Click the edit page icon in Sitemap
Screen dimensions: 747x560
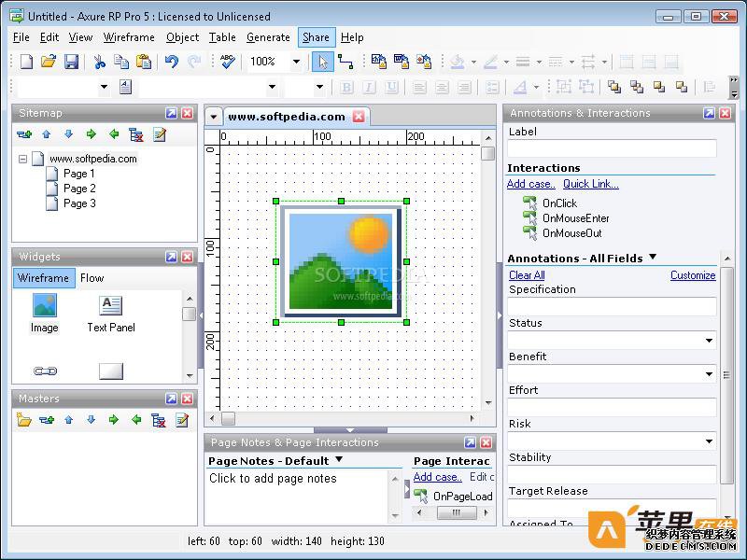(x=160, y=134)
